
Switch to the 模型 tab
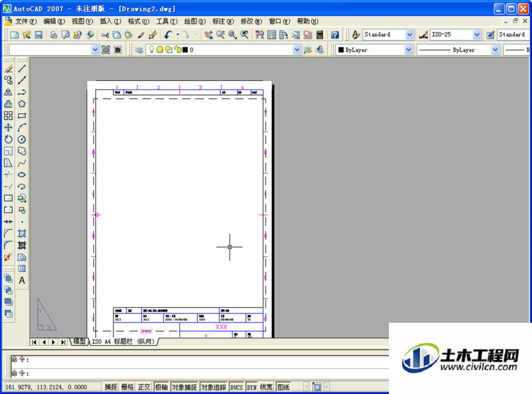(79, 341)
